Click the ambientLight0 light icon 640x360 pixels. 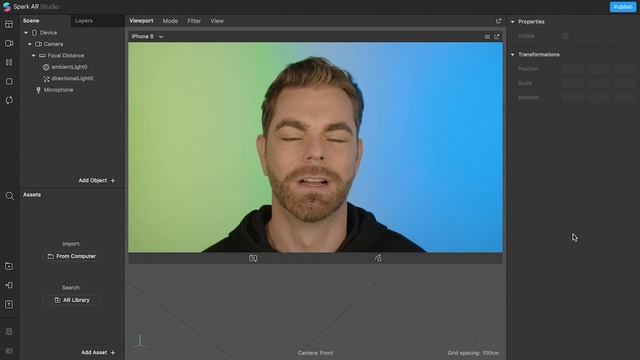pyautogui.click(x=46, y=67)
